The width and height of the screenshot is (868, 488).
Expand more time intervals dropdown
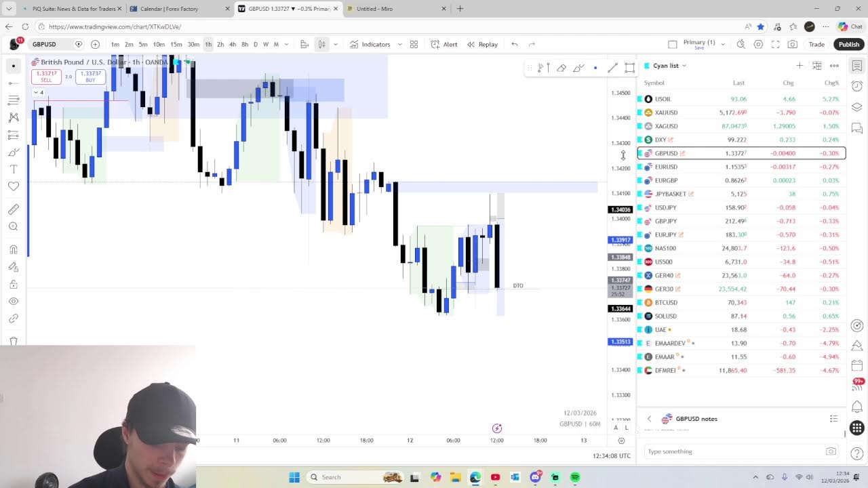(x=286, y=44)
